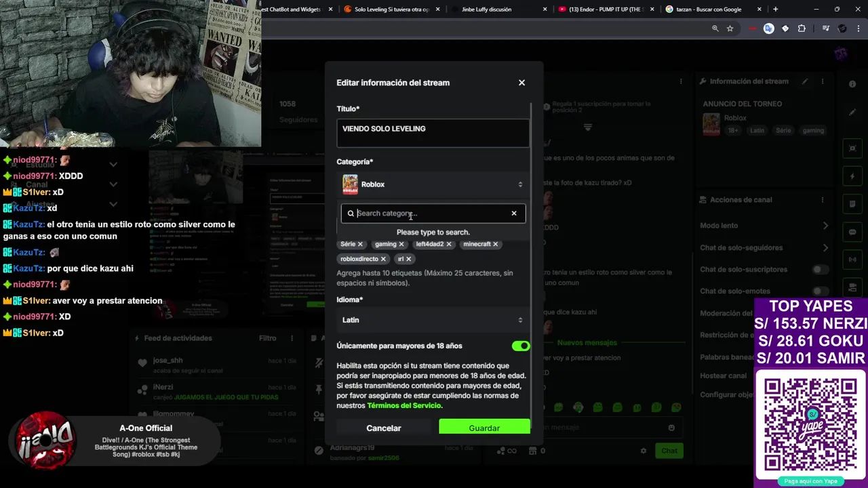The height and width of the screenshot is (488, 868).
Task: Click the browser zoom magnifier icon
Action: click(x=715, y=28)
